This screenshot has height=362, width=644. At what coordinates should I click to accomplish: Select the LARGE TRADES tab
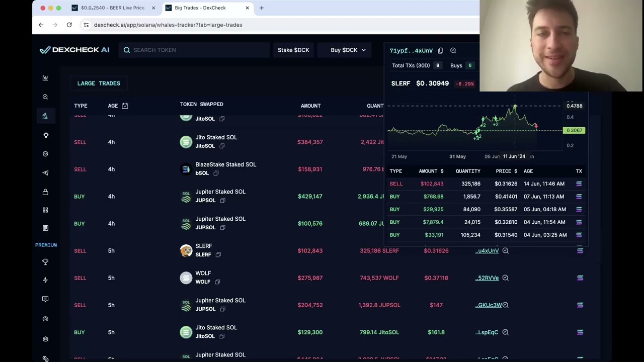point(99,83)
